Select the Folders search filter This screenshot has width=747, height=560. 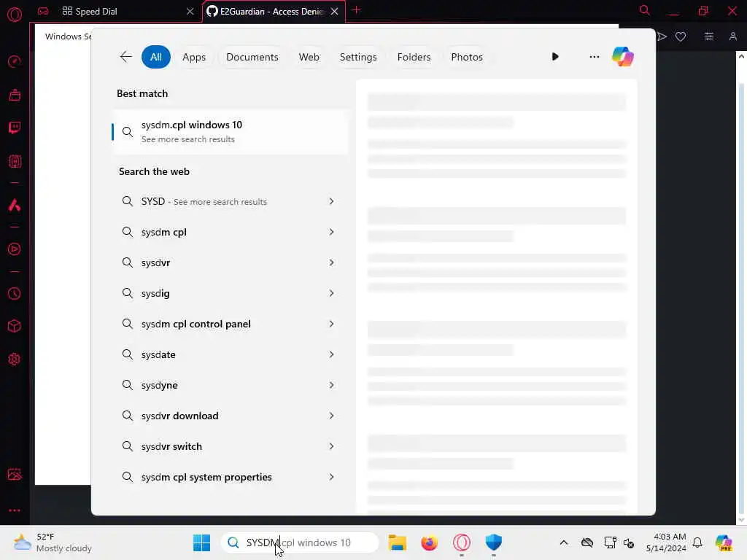[x=414, y=57]
